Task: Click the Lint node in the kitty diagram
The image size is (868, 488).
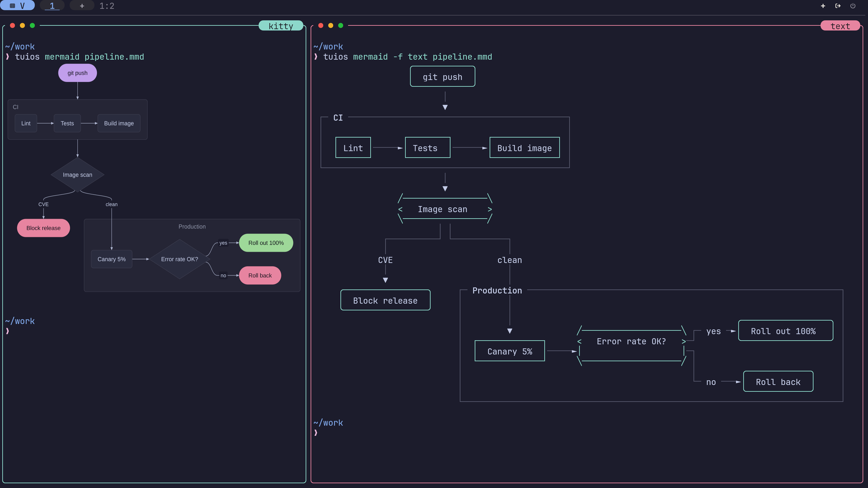Action: 26,123
